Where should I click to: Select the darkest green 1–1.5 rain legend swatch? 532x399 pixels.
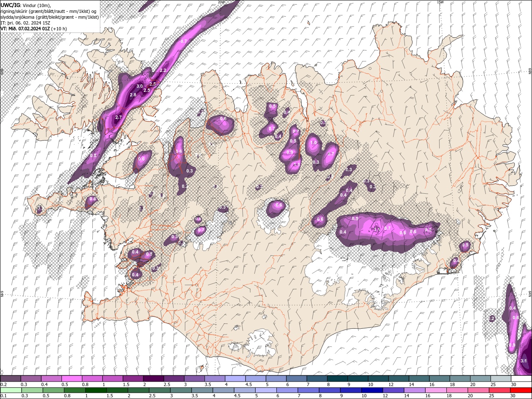(96, 390)
